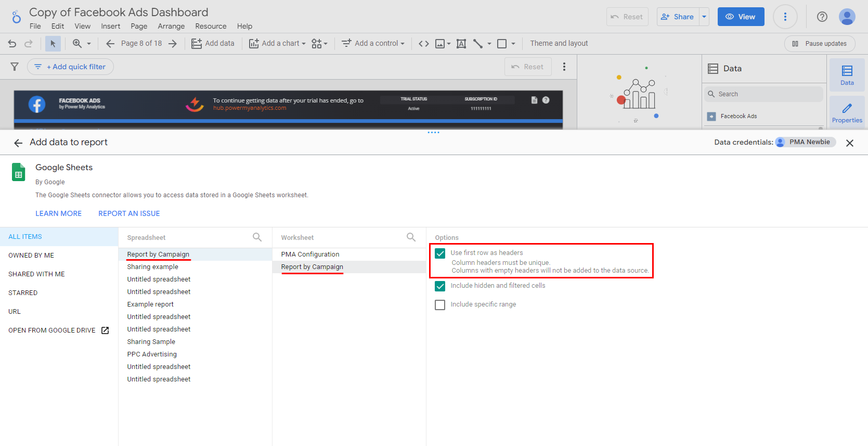
Task: Open the help question mark icon
Action: (822, 17)
